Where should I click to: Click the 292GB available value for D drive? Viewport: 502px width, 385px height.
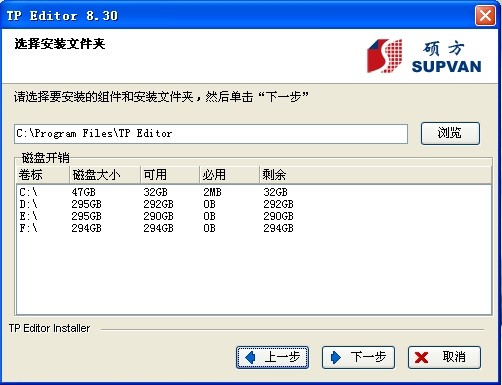click(158, 204)
